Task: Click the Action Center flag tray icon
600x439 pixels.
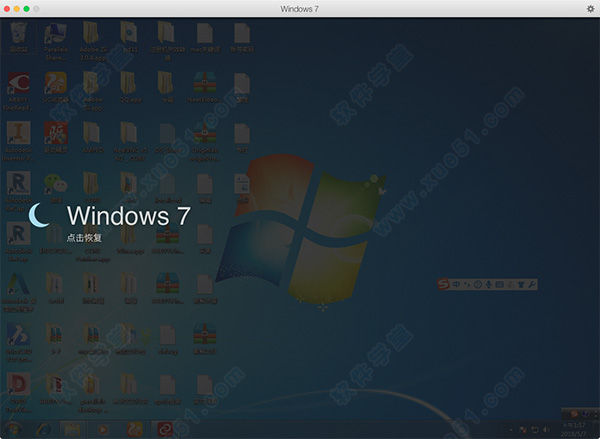Action: (x=523, y=430)
